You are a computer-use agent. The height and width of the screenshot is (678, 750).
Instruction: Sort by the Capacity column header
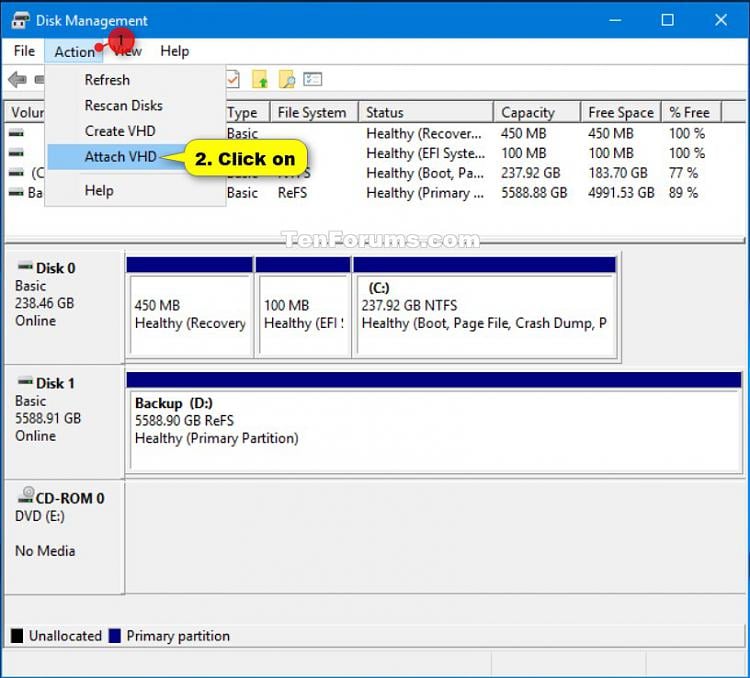[537, 112]
